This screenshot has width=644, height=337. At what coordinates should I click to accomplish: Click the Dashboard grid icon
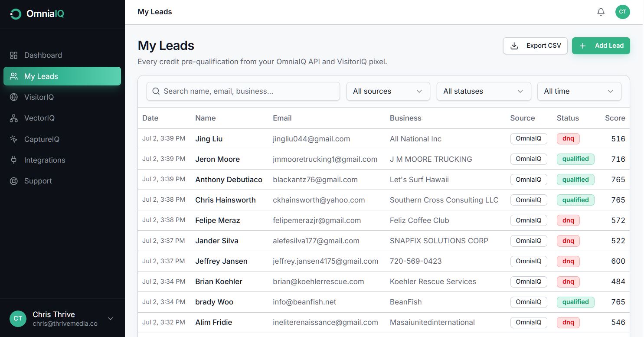(14, 55)
